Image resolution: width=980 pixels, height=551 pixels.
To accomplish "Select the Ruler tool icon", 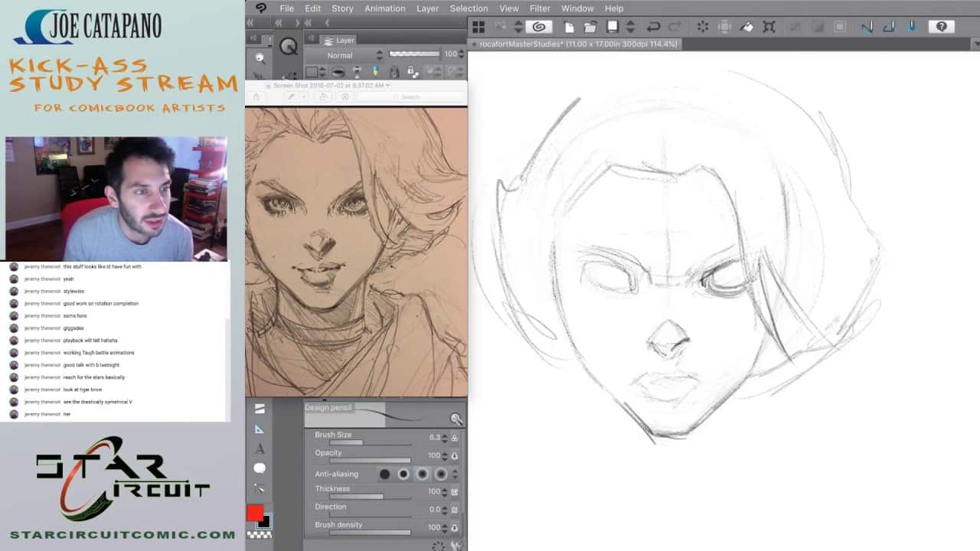I will tap(260, 429).
